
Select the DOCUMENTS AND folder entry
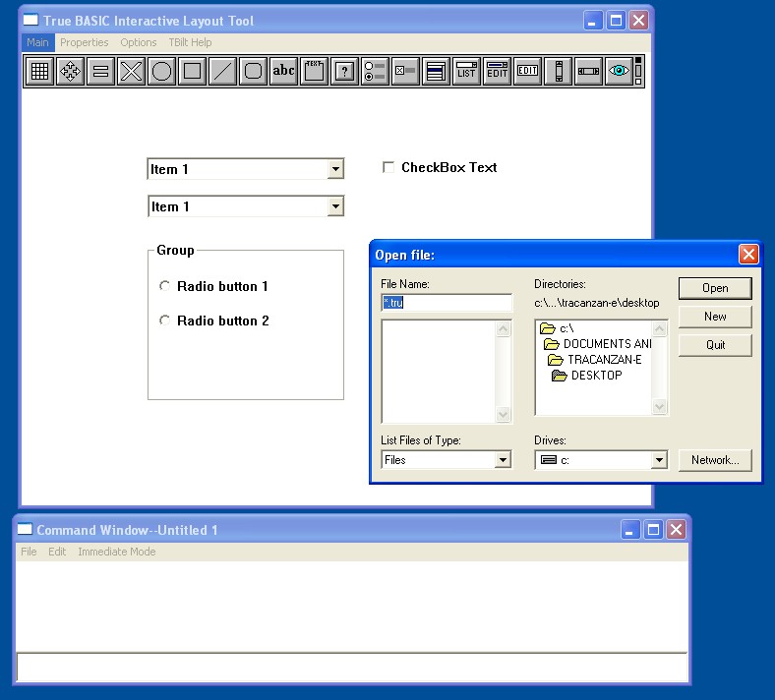click(x=598, y=344)
